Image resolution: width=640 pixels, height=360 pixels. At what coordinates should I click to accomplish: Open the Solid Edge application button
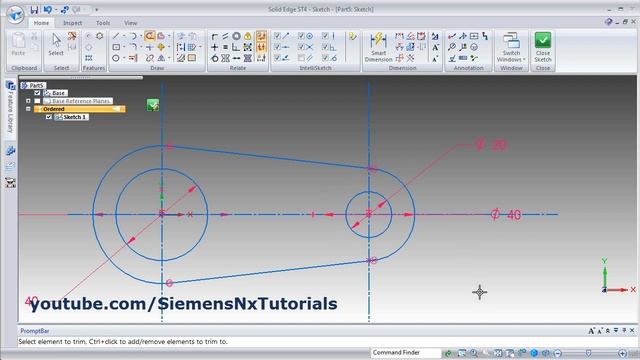[16, 15]
